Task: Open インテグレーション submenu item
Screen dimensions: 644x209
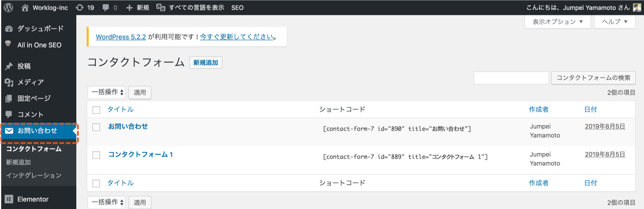Action: (34, 176)
